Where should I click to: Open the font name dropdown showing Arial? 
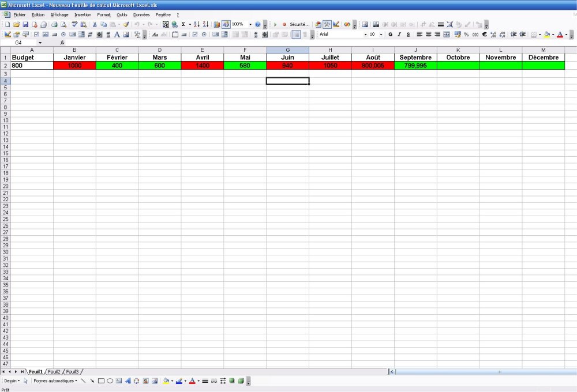pyautogui.click(x=340, y=35)
